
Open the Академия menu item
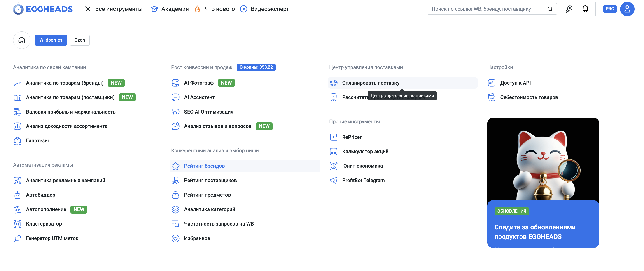[x=175, y=9]
